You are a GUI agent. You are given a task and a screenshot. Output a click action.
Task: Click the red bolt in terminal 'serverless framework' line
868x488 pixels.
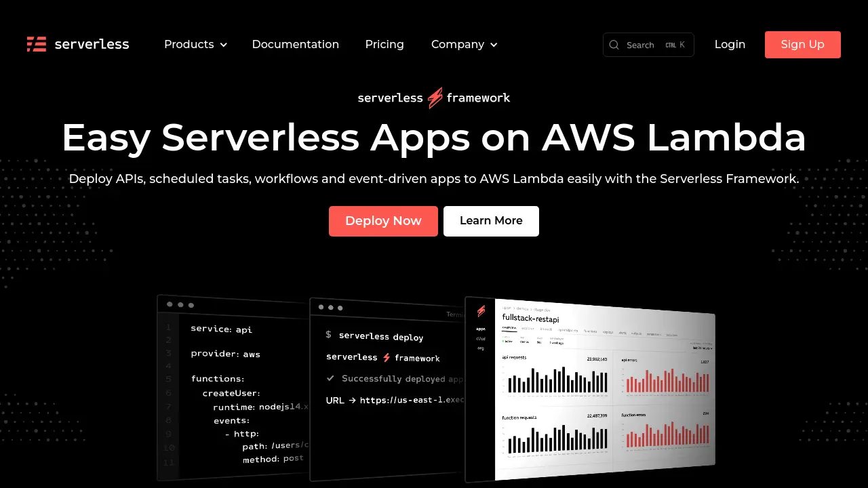(387, 357)
